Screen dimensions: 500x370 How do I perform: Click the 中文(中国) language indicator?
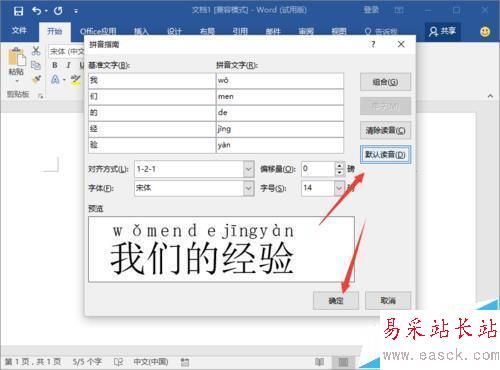coord(151,362)
